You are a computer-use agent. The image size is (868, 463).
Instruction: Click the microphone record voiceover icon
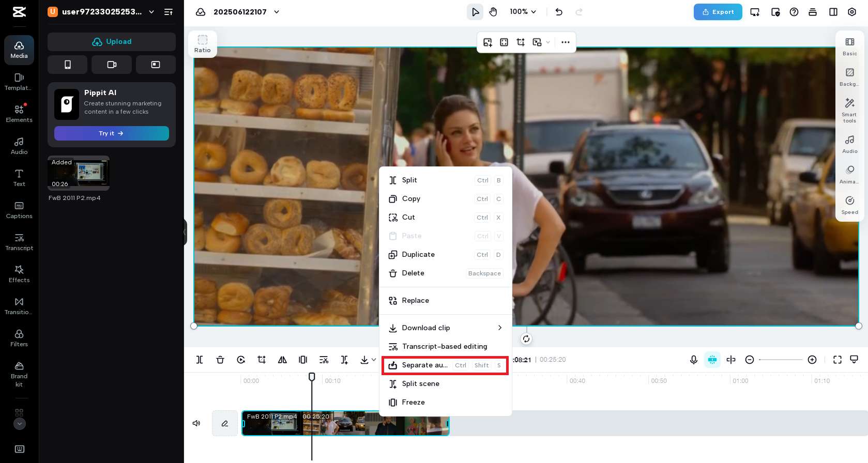tap(694, 360)
